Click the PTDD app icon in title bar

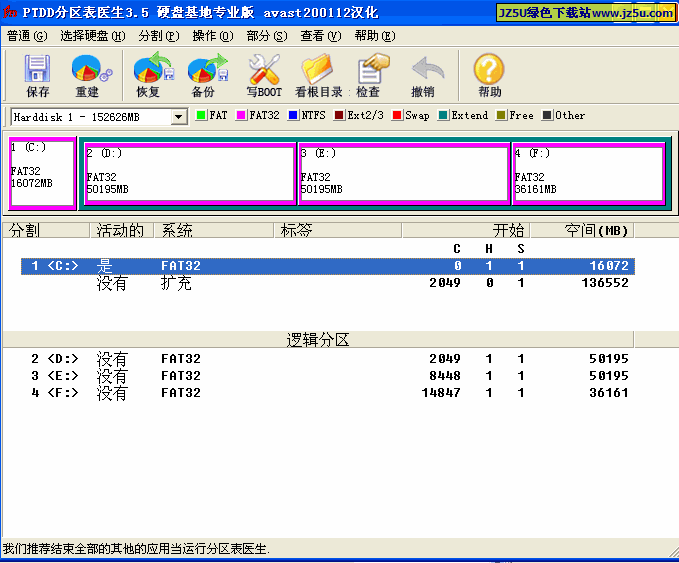point(10,12)
